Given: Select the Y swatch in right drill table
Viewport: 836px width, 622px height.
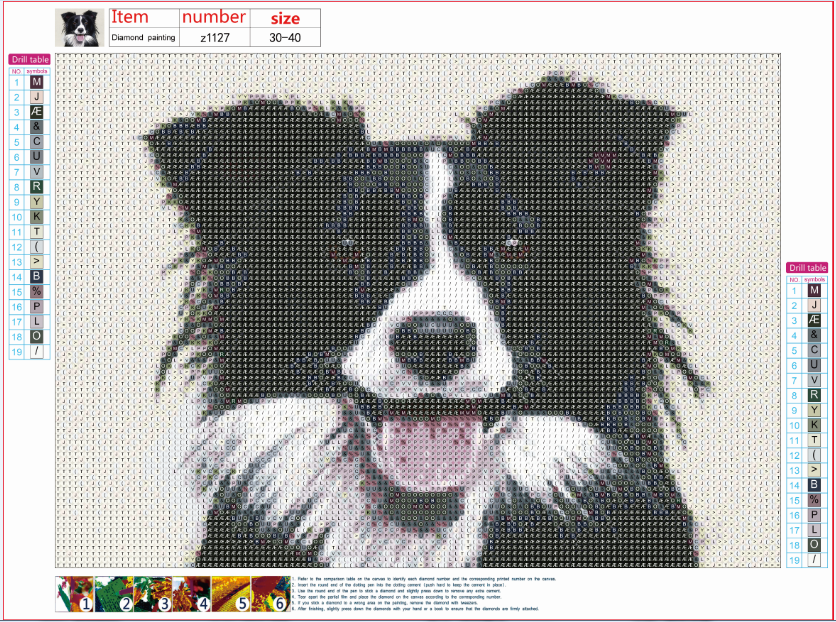Looking at the screenshot, I should coord(814,410).
